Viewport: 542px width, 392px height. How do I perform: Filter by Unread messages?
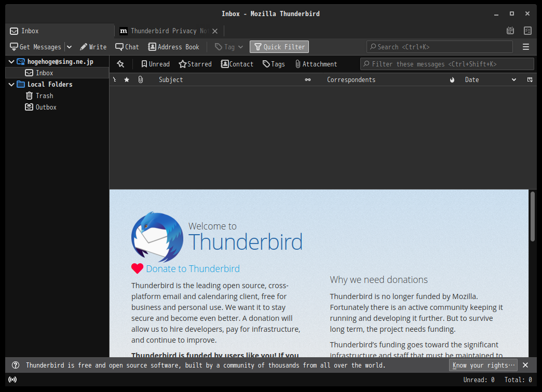pyautogui.click(x=156, y=64)
